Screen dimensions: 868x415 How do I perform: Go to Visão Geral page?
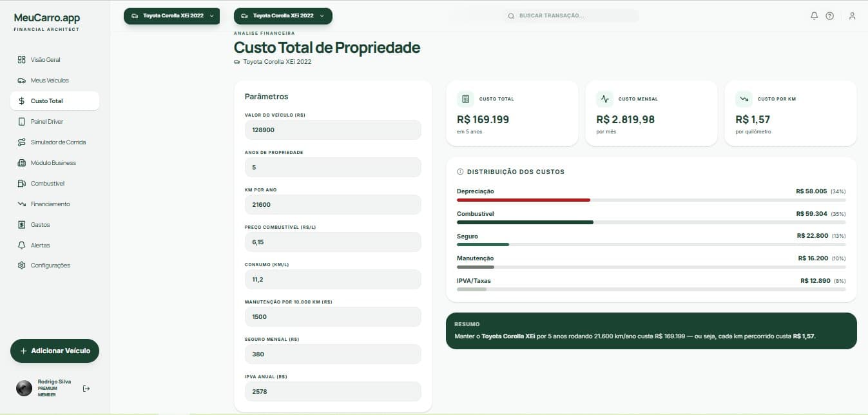click(x=55, y=60)
